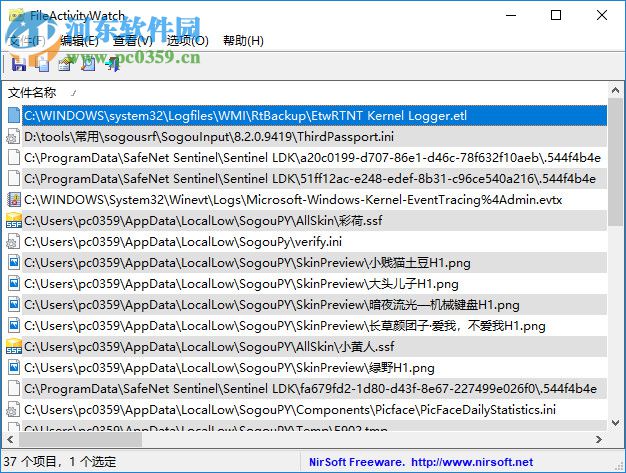Select the row with path fa679fd2-1d80-d43f

pyautogui.click(x=314, y=389)
